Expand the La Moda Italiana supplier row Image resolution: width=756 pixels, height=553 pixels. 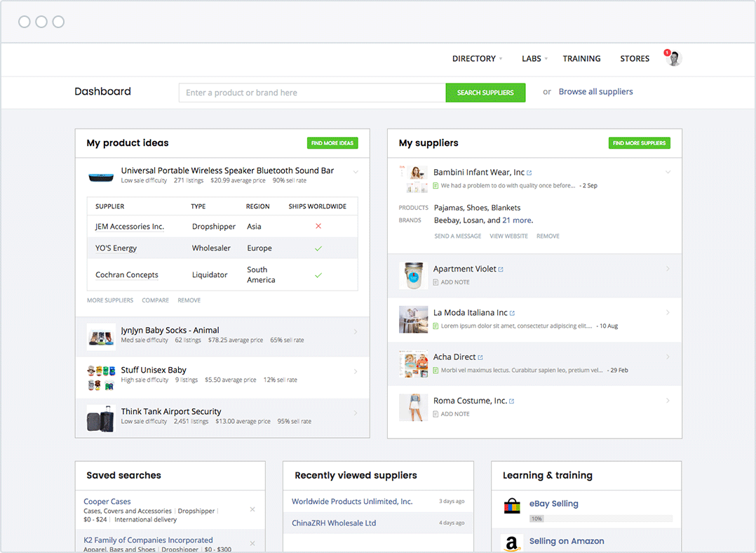(x=668, y=313)
